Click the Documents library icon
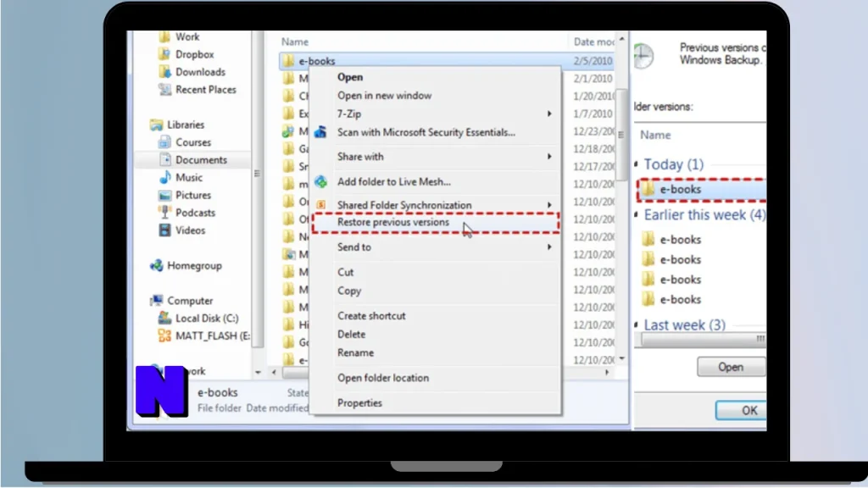 tap(164, 160)
